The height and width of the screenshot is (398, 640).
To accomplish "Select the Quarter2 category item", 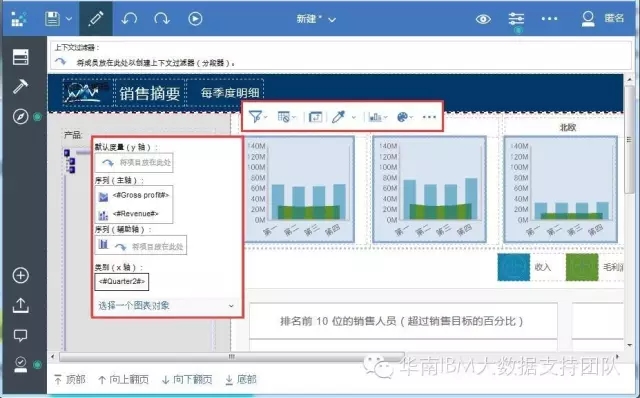I will [x=122, y=282].
